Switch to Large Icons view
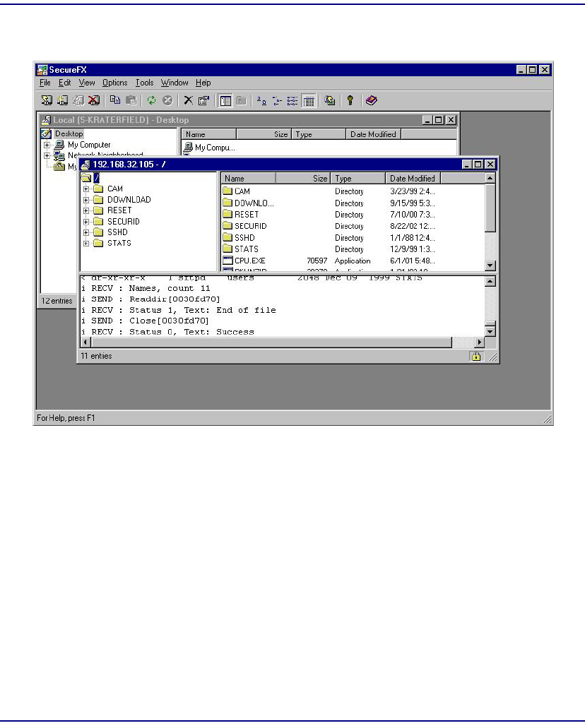This screenshot has width=585, height=728. pos(261,100)
